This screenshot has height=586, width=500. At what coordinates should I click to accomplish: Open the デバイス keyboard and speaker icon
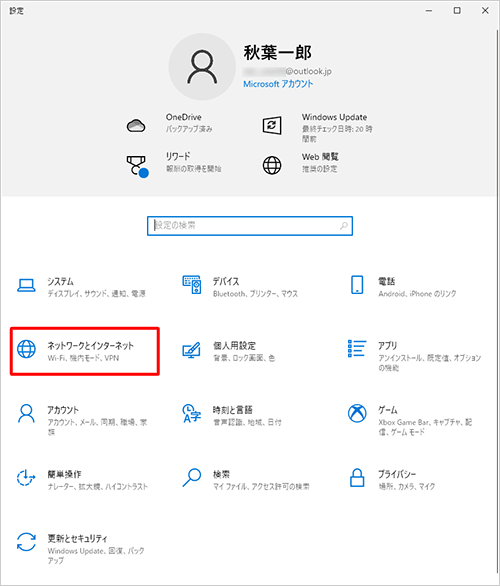tap(192, 285)
